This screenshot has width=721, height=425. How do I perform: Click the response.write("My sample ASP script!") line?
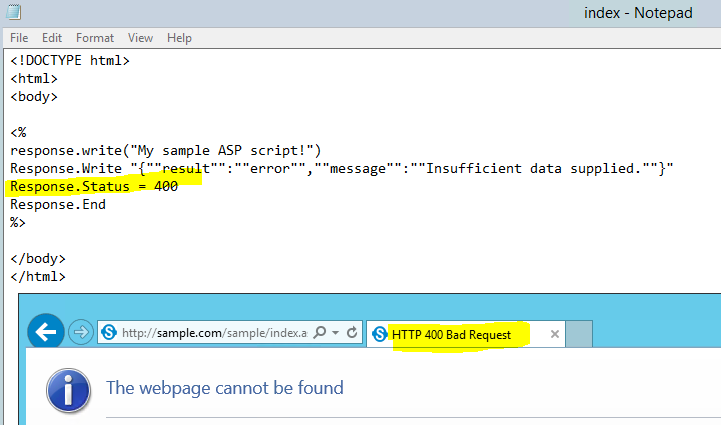pyautogui.click(x=166, y=150)
